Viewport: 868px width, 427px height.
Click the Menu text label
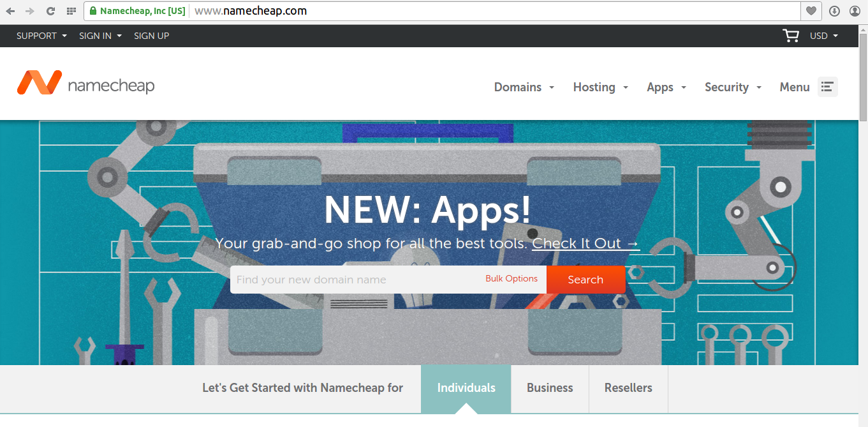tap(795, 87)
